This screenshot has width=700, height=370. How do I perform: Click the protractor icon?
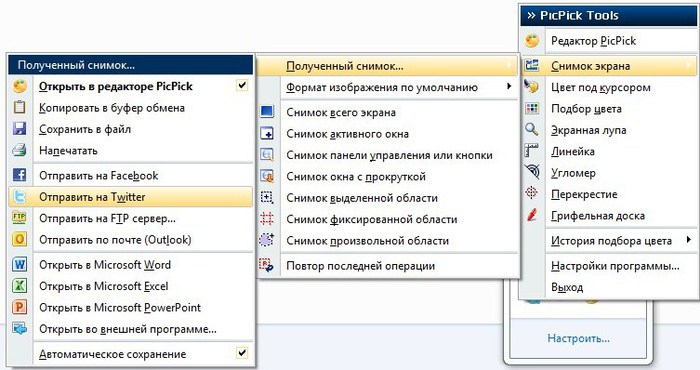(532, 172)
